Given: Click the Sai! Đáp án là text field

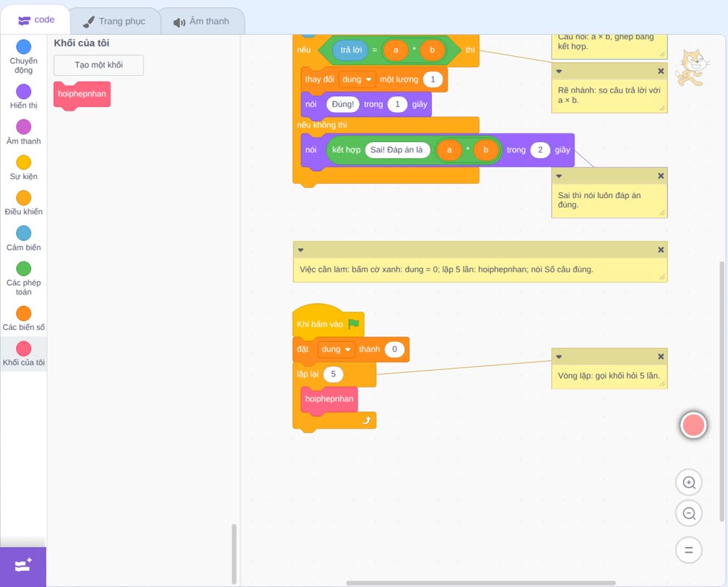Looking at the screenshot, I should (397, 149).
